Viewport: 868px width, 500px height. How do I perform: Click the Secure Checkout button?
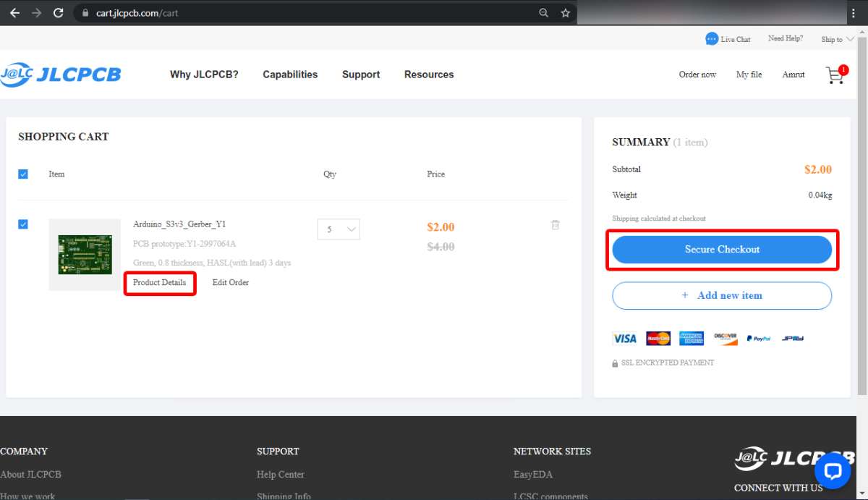coord(722,250)
